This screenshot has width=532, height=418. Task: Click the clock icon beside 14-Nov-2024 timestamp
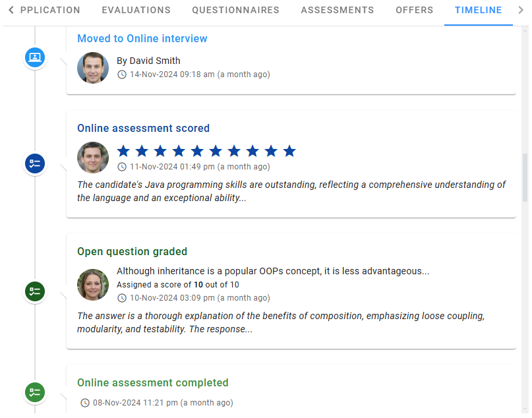[x=122, y=75]
